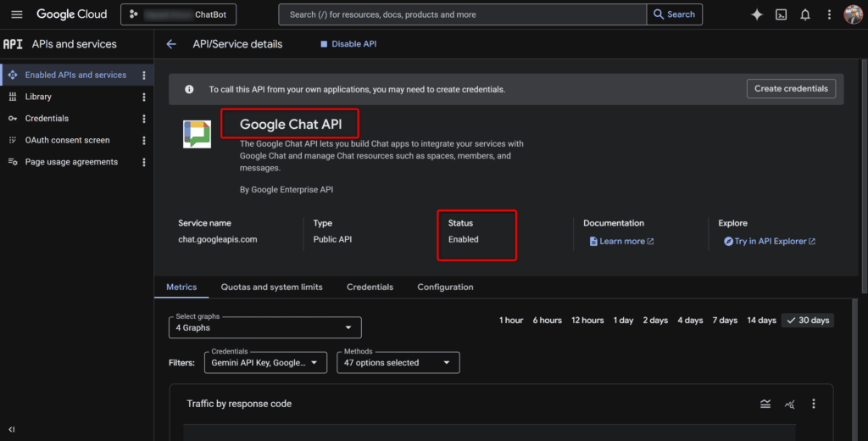Click chat.googleapis.com service name text
Image resolution: width=868 pixels, height=441 pixels.
pyautogui.click(x=218, y=239)
